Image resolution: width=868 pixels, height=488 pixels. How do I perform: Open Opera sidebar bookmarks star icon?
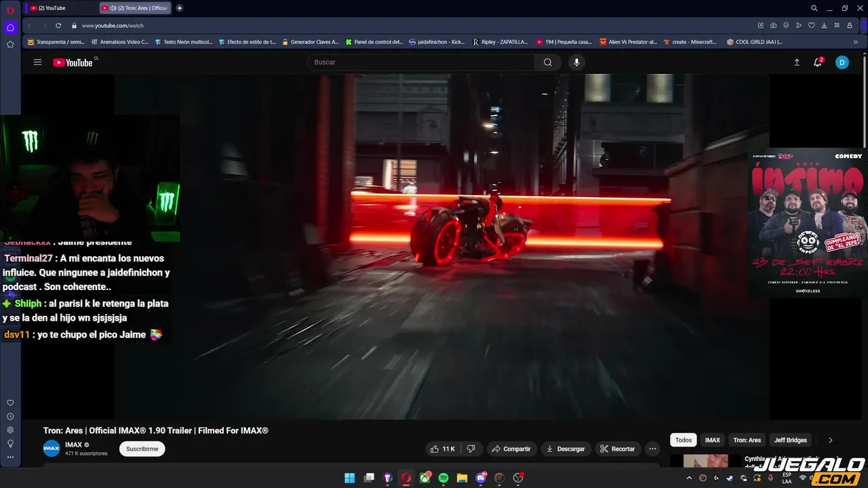pyautogui.click(x=10, y=44)
